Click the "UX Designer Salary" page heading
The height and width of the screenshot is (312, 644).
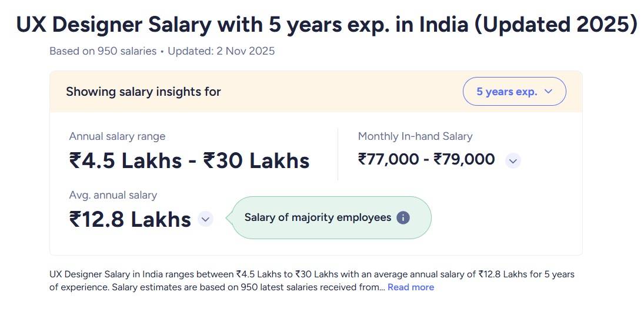pos(326,25)
